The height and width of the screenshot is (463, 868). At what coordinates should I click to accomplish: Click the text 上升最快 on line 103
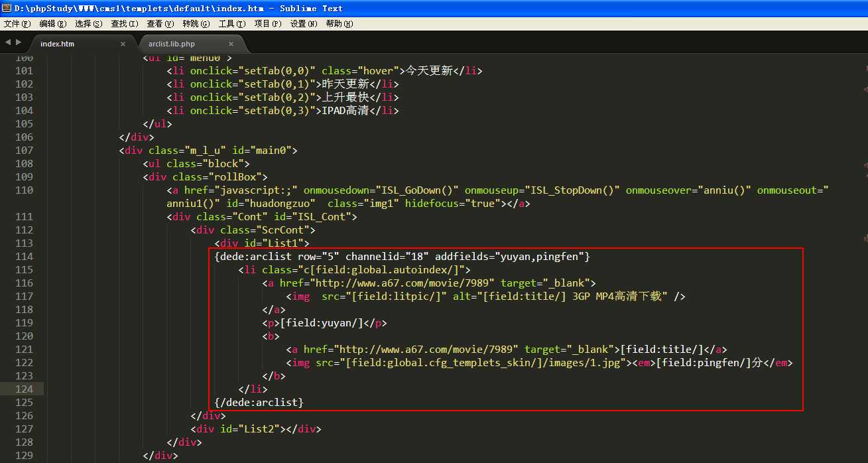click(x=345, y=98)
